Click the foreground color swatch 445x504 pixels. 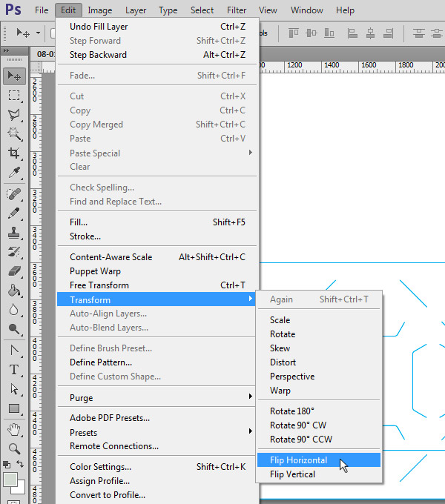10,480
